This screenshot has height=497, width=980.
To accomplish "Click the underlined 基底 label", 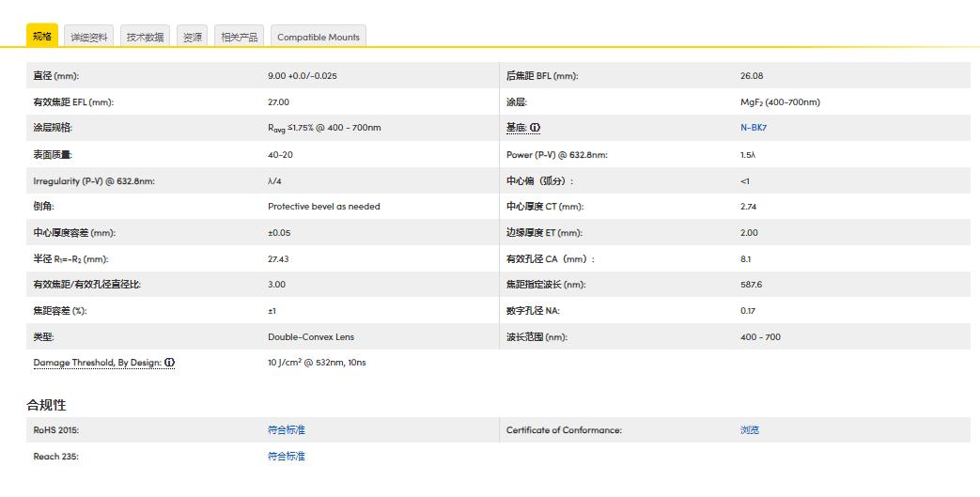I will click(x=516, y=128).
